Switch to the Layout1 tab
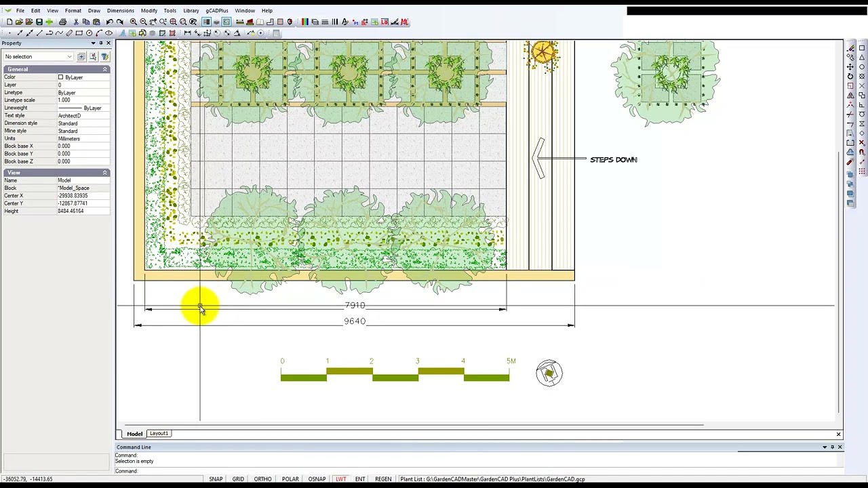 [x=159, y=434]
